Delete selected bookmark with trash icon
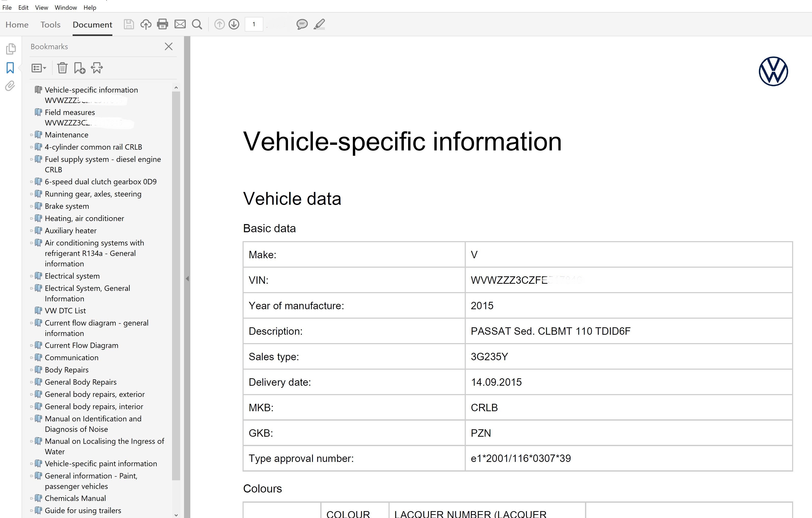812x518 pixels. click(x=62, y=68)
